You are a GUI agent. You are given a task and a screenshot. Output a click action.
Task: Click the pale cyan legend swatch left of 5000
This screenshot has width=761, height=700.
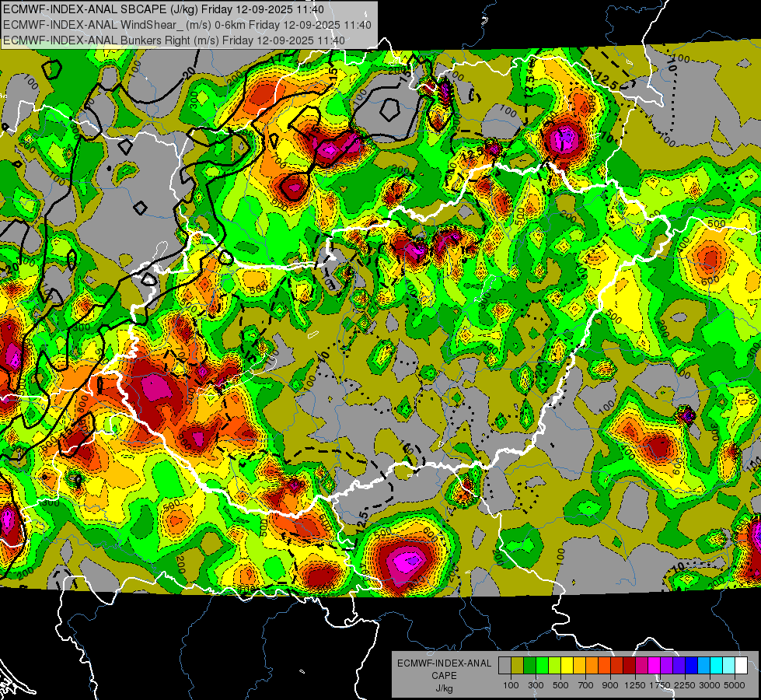(x=729, y=666)
